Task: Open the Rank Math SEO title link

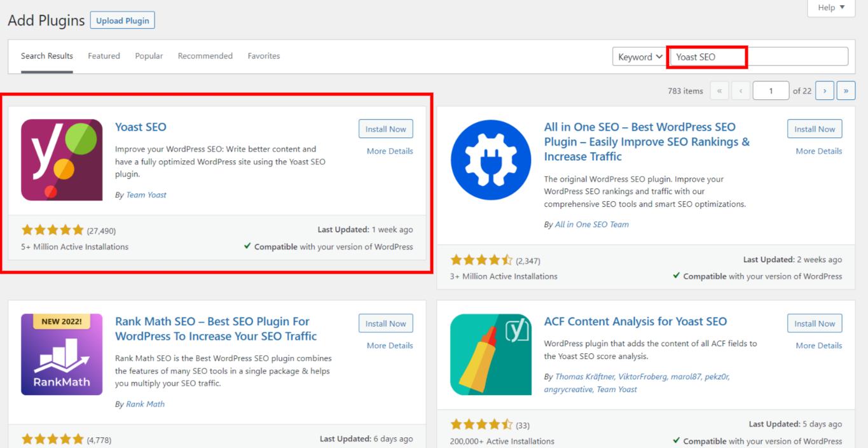Action: coord(216,328)
